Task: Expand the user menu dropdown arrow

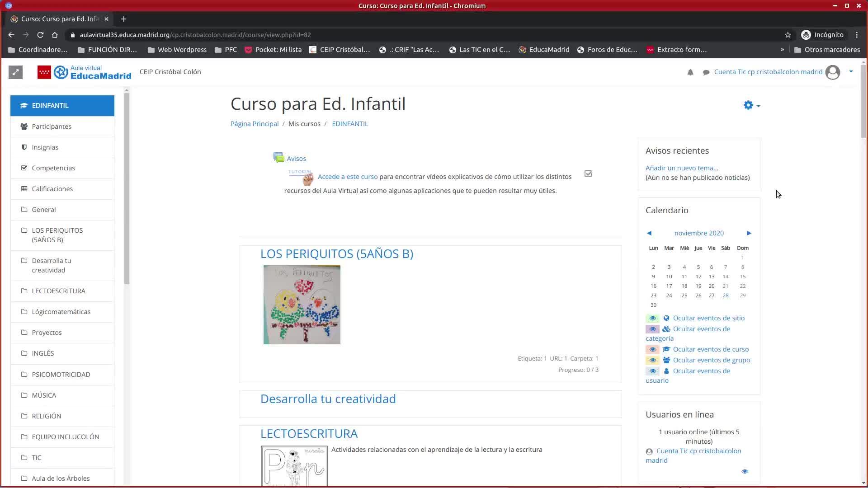Action: 851,71
